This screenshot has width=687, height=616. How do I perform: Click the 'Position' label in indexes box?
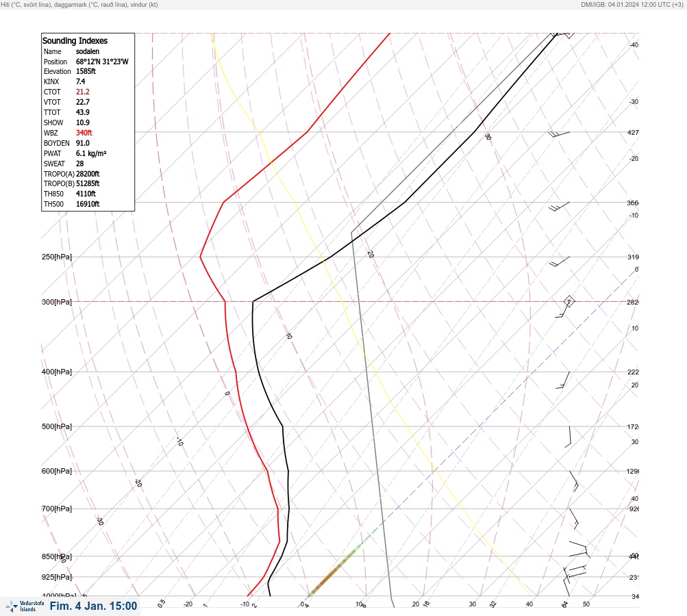click(55, 62)
